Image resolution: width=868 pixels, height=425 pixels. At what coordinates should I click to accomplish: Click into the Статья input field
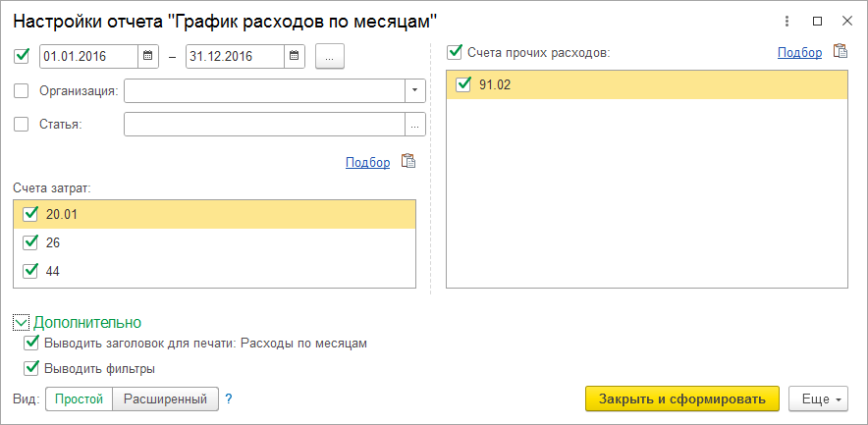(x=264, y=124)
